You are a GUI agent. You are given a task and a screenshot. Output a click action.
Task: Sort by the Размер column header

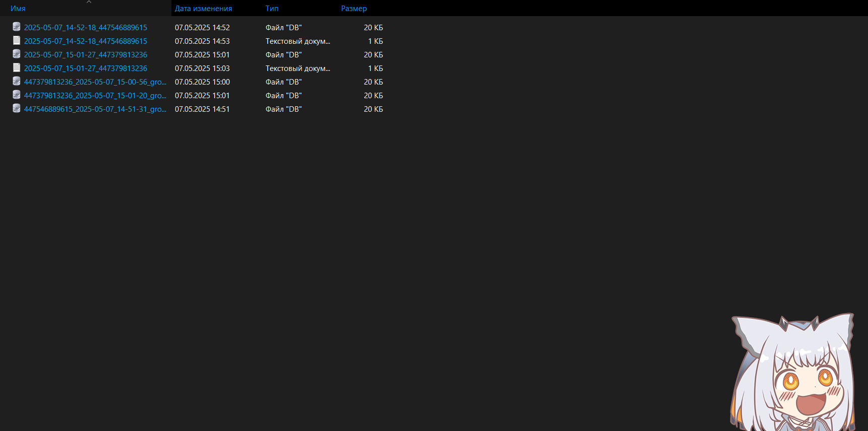point(354,9)
